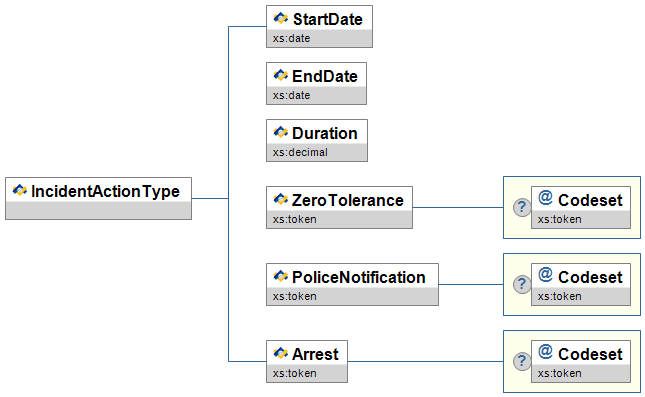Click the Arrest element icon
The height and width of the screenshot is (397, 645).
[x=281, y=353]
